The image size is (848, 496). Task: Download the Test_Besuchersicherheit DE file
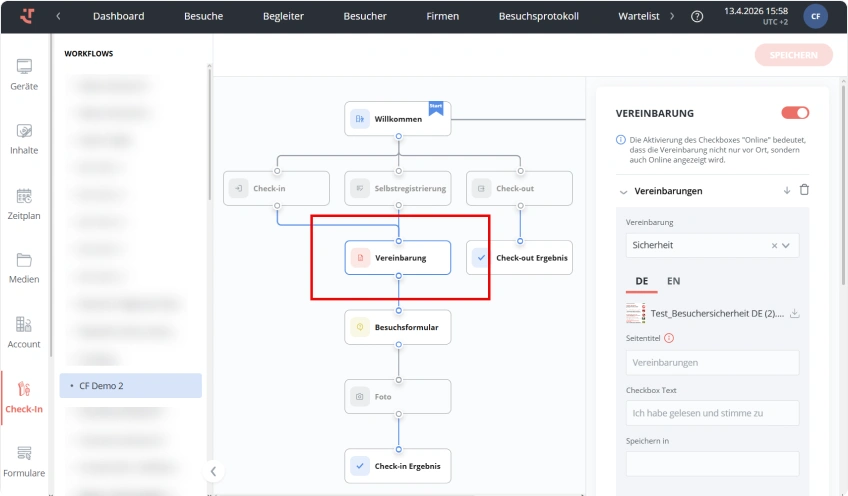(x=794, y=313)
